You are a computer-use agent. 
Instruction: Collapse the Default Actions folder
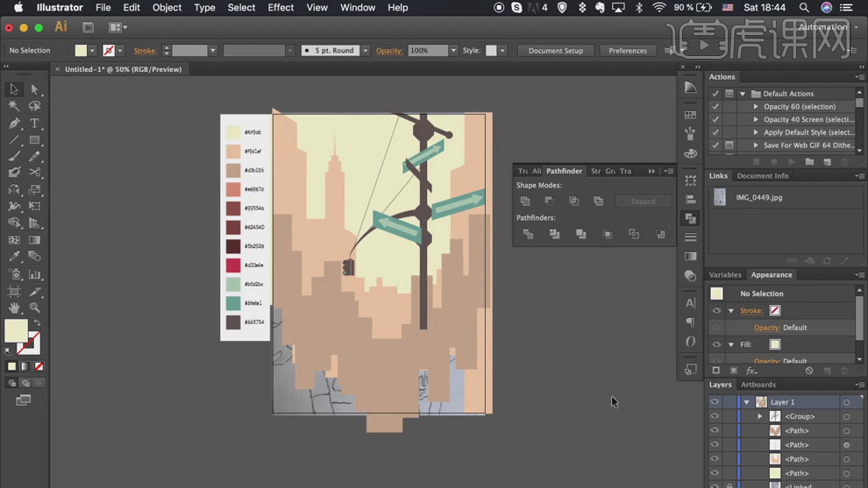coord(743,94)
